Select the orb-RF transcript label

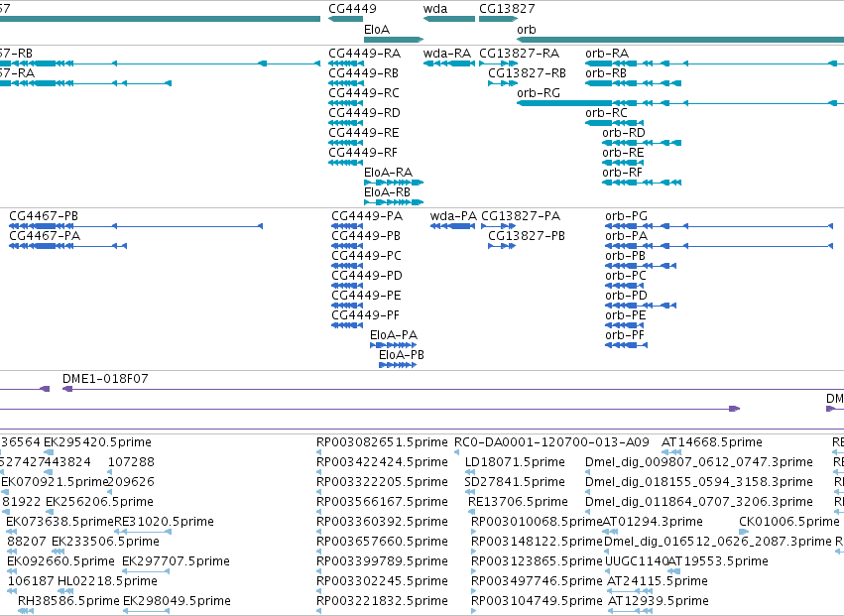pos(623,173)
